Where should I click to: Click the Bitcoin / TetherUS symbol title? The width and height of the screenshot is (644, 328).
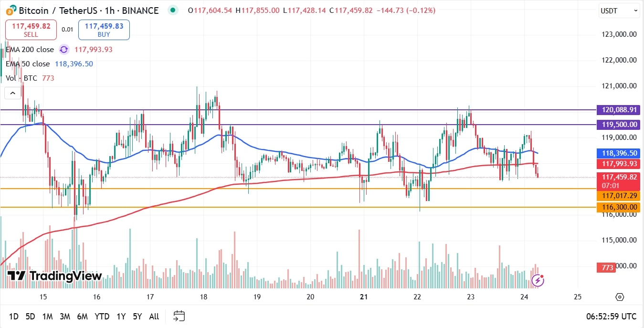88,10
